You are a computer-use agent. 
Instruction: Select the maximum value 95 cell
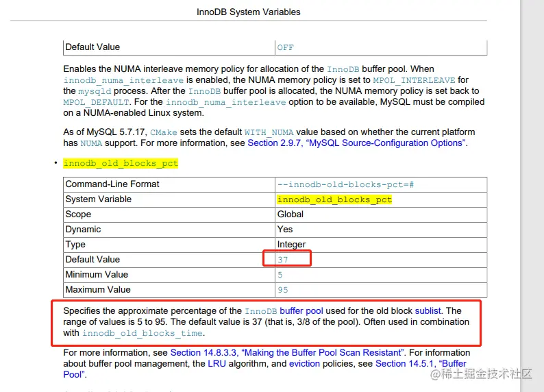point(381,290)
